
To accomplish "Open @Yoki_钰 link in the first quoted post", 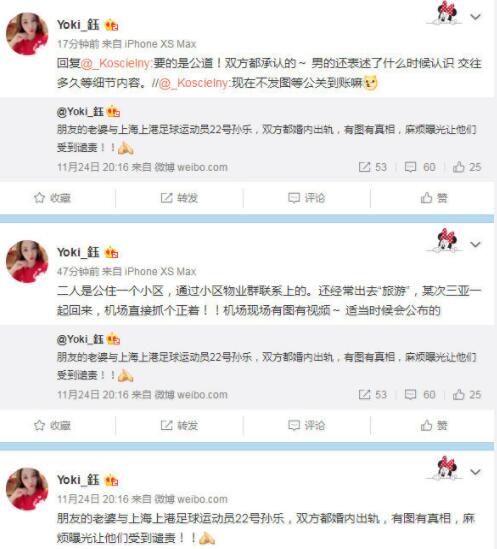I will (80, 112).
